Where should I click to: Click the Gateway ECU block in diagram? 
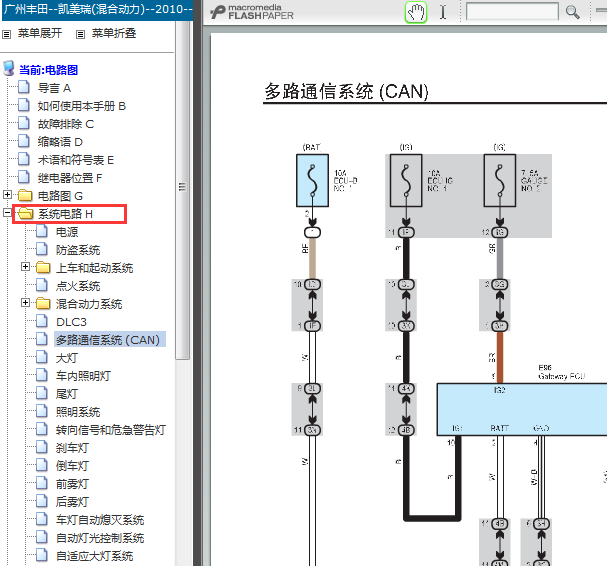(x=522, y=410)
